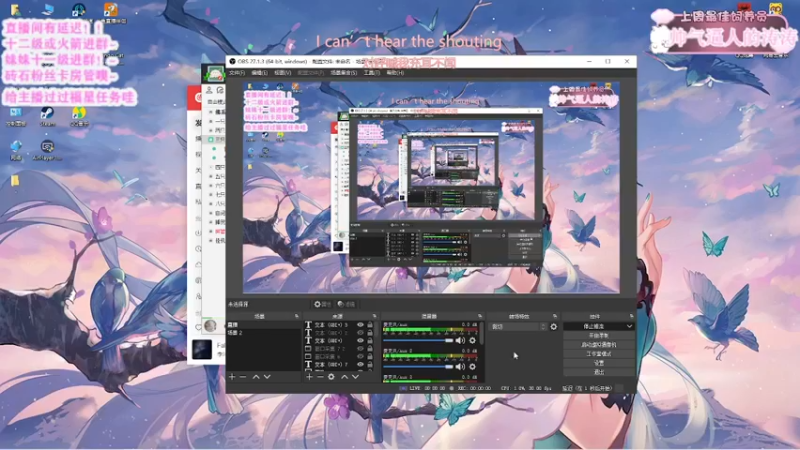Open the 编辑(E) menu
This screenshot has height=450, width=800.
(259, 73)
